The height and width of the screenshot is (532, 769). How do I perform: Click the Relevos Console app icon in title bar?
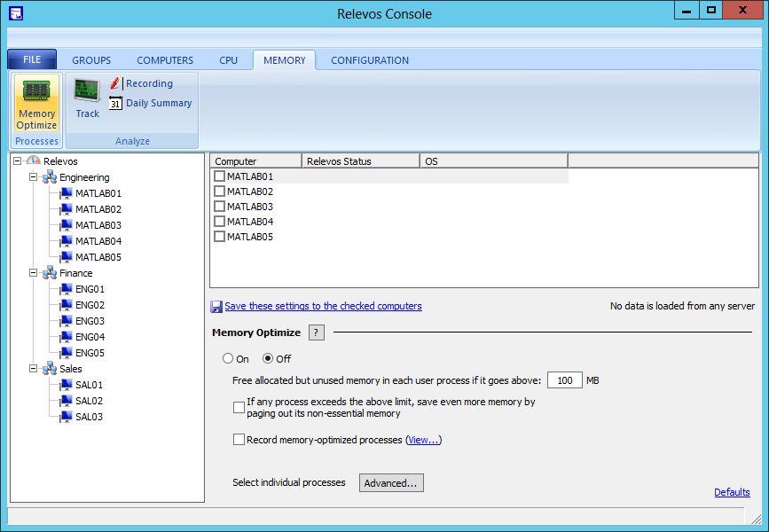click(x=16, y=13)
